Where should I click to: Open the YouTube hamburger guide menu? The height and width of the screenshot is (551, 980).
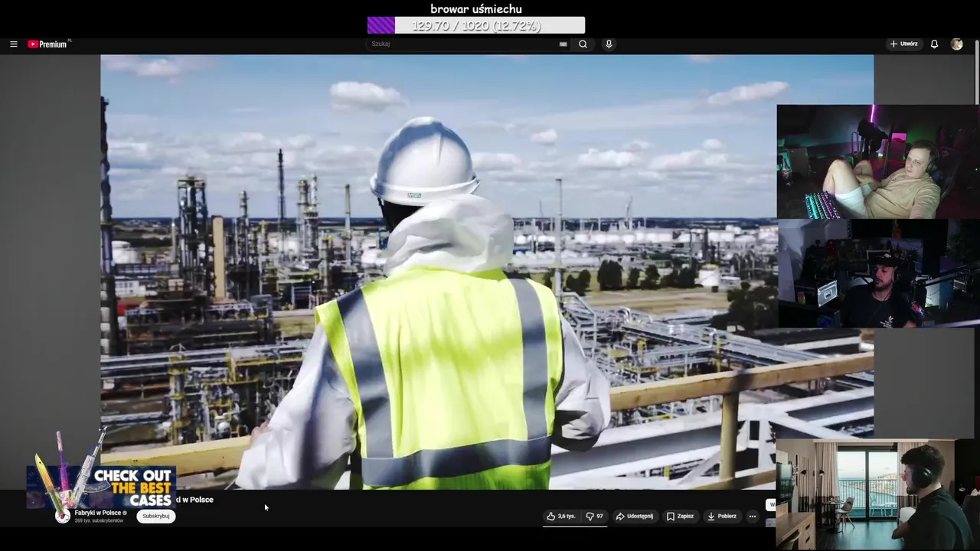pos(13,44)
